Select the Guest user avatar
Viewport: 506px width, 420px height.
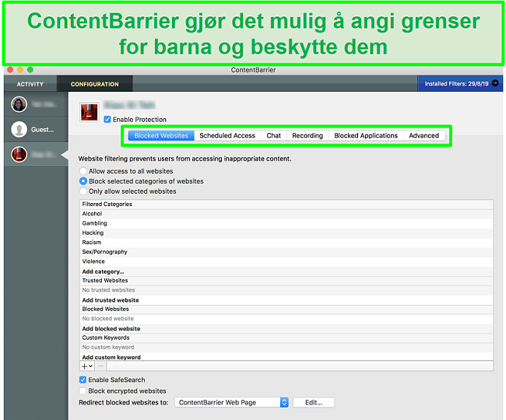tap(19, 130)
